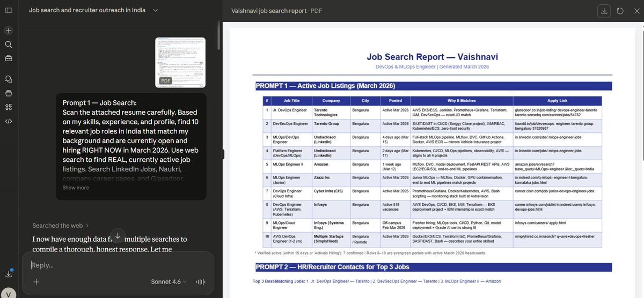Click the Vaishnavi job search report title
This screenshot has width=644, height=298.
pyautogui.click(x=269, y=11)
